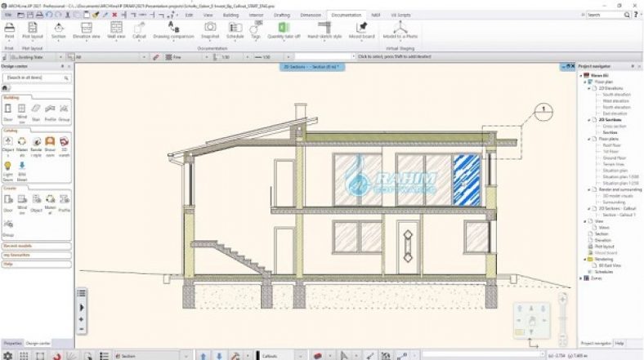
Task: Switch to the Interior ribbon tab
Action: [x=256, y=15]
